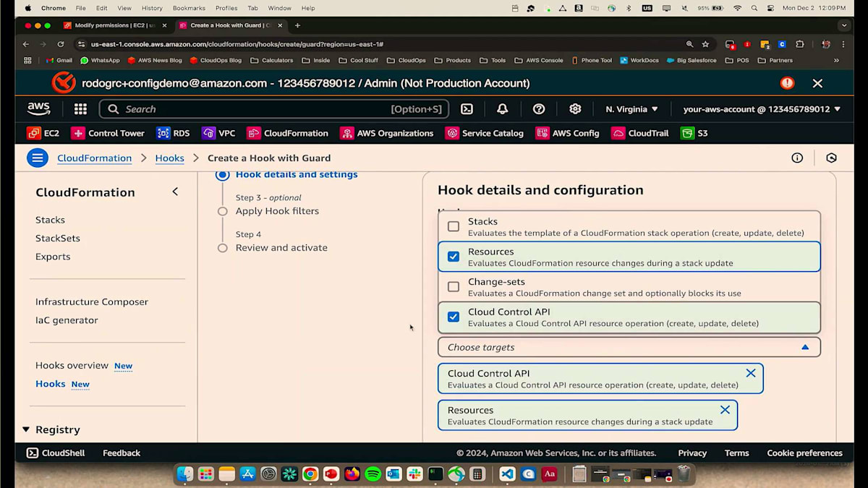This screenshot has width=868, height=488.
Task: Open Finder from the Dock
Action: pos(185,474)
